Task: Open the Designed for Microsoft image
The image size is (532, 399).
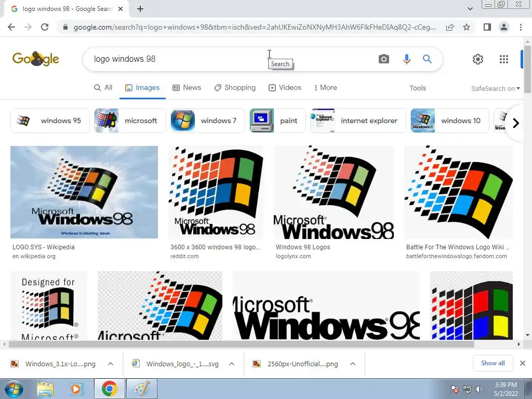Action: 49,305
